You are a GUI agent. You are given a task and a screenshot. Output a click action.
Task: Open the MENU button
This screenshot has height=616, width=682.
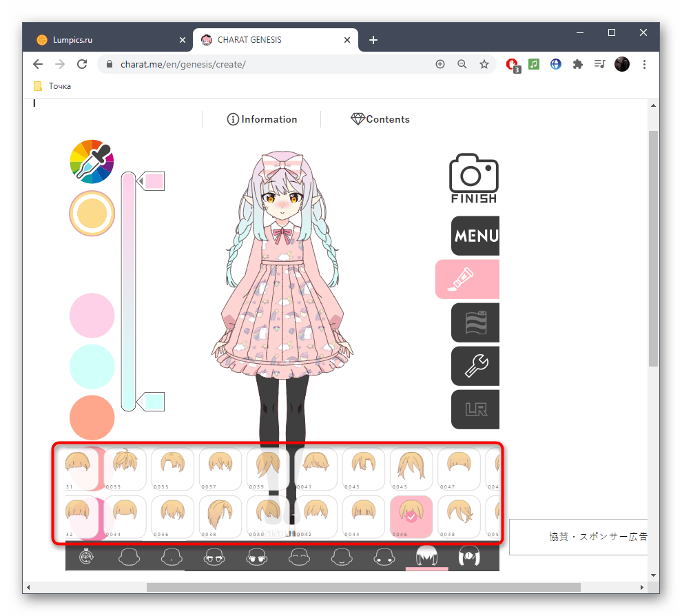475,236
